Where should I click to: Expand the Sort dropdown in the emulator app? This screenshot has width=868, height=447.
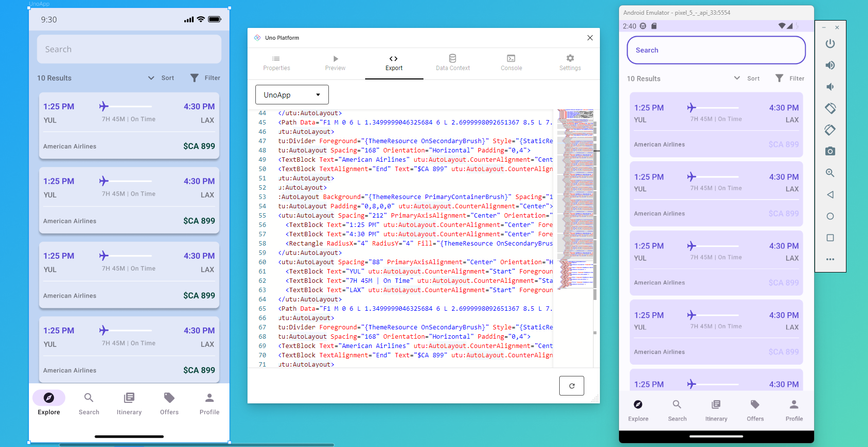coord(737,78)
